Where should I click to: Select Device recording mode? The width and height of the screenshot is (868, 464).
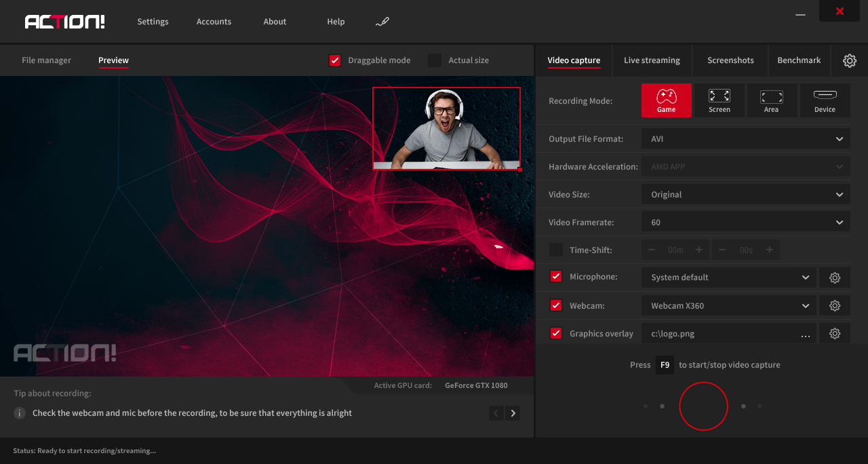click(825, 100)
